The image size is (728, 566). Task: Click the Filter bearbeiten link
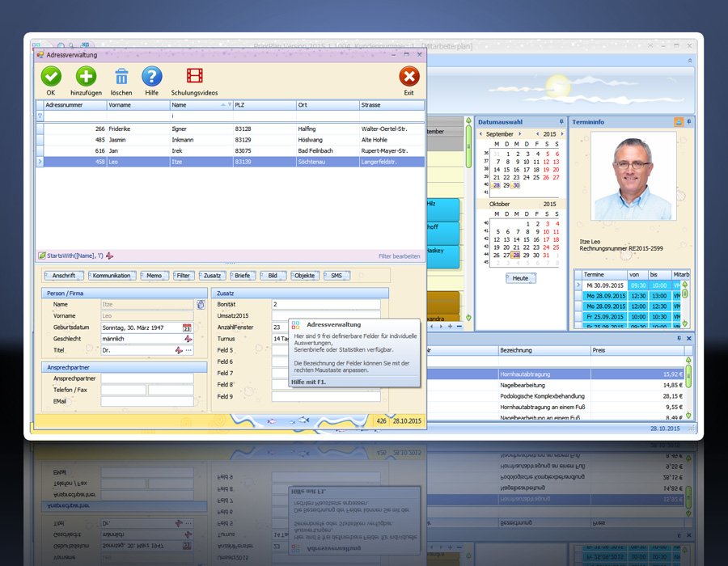(x=400, y=256)
